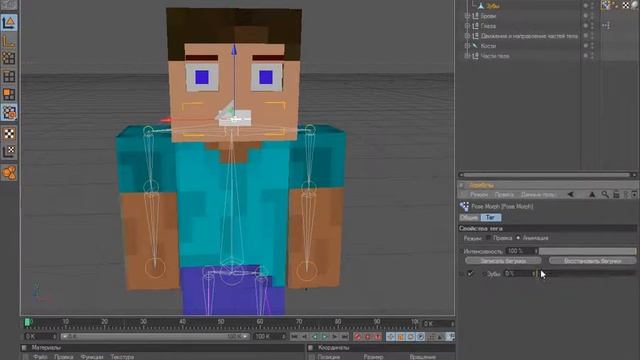This screenshot has height=360, width=640.
Task: Select the black-white checkerboard tool
Action: pyautogui.click(x=9, y=133)
